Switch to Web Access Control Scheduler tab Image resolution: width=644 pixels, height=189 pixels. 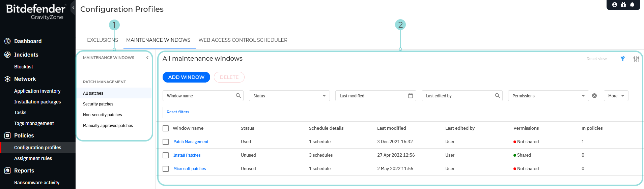point(243,40)
